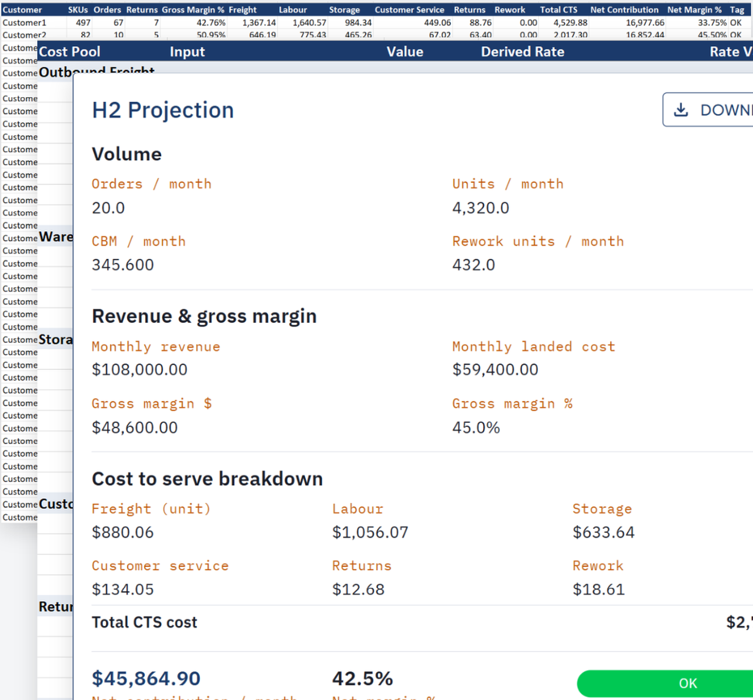Click the Cost Pool header cell

point(69,52)
